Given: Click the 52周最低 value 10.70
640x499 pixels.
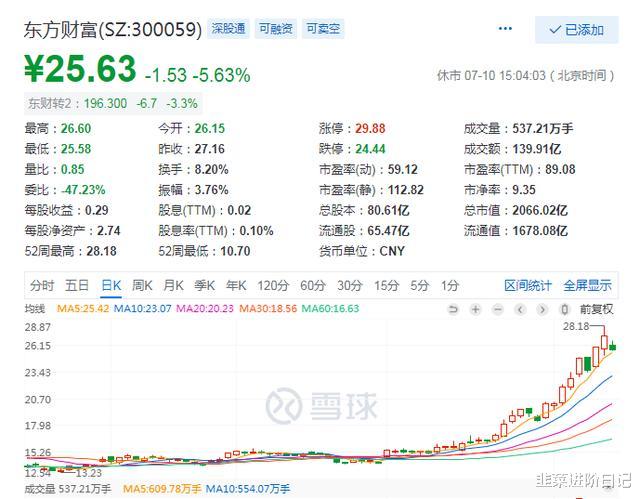Looking at the screenshot, I should coord(235,251).
